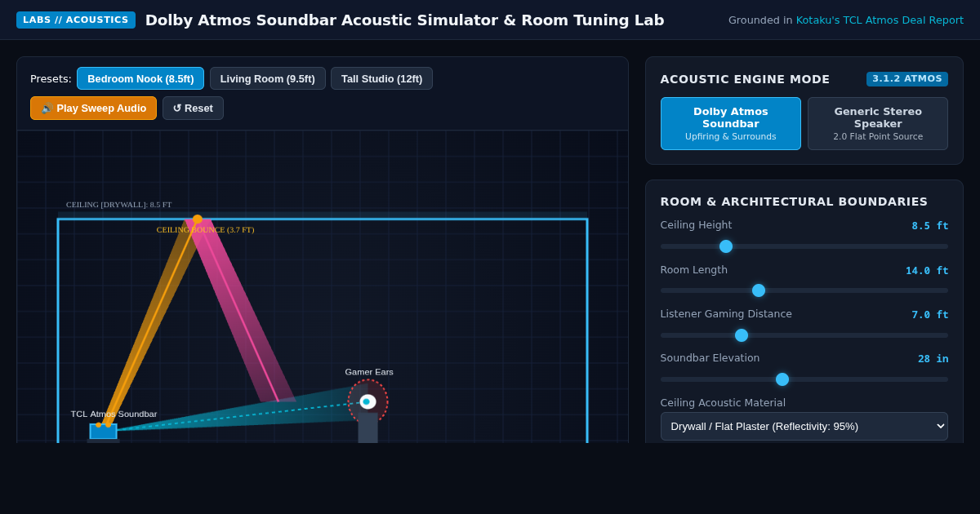Screen dimensions: 980x514
Task: Select the Living Room (9.5ft) preset
Action: pyautogui.click(x=267, y=78)
